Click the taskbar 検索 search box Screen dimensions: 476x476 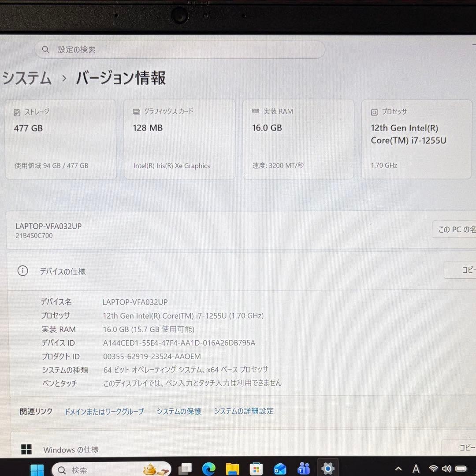click(111, 470)
